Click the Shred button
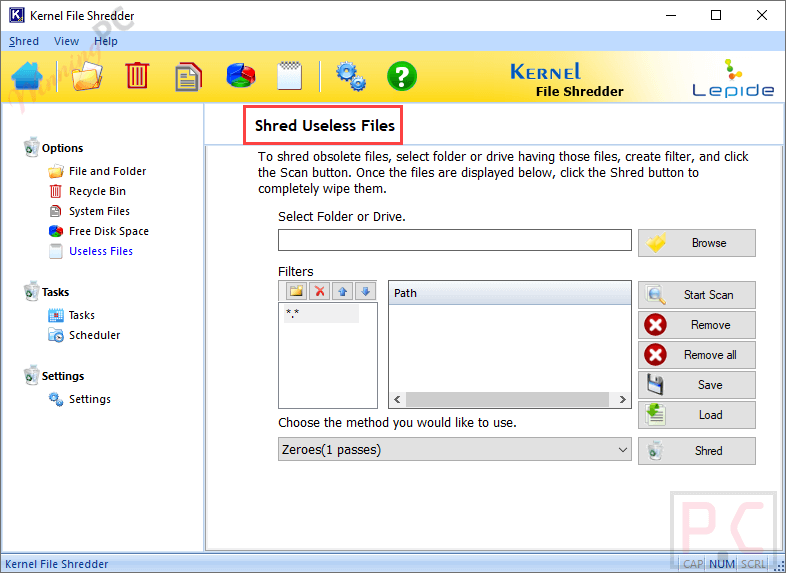 [x=697, y=451]
